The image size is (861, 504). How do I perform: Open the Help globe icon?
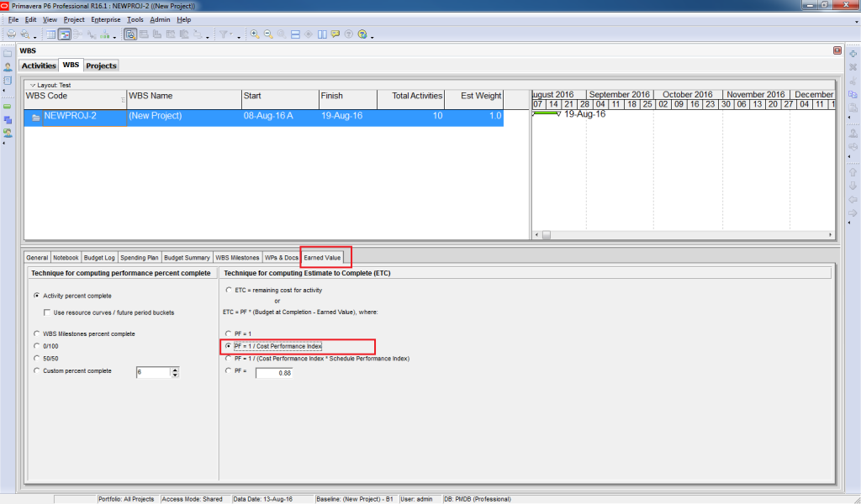click(362, 34)
